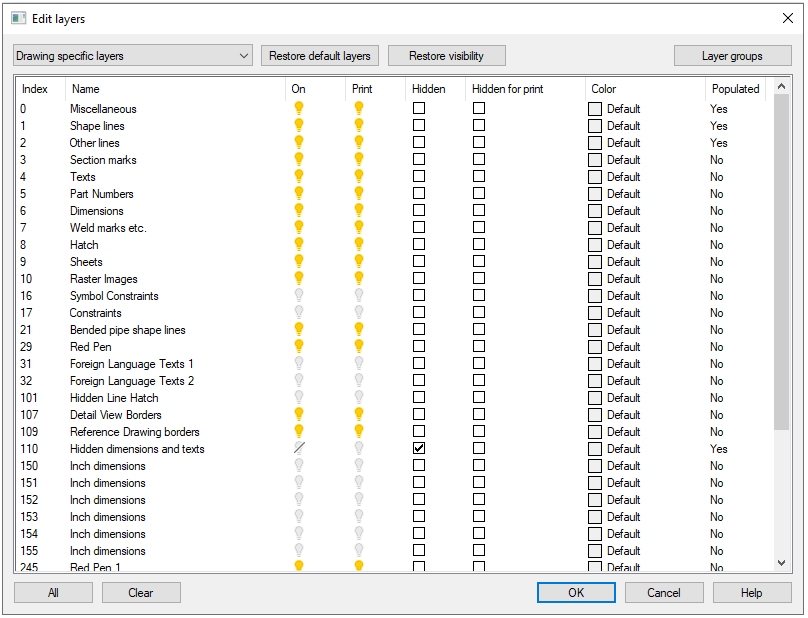This screenshot has height=618, width=808.
Task: Switch off the On bulb for Dimensions
Action: click(299, 210)
